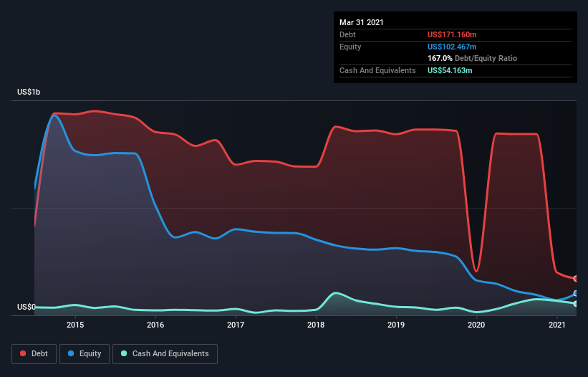
Task: Click the blue Equity endpoint marker
Action: (576, 293)
